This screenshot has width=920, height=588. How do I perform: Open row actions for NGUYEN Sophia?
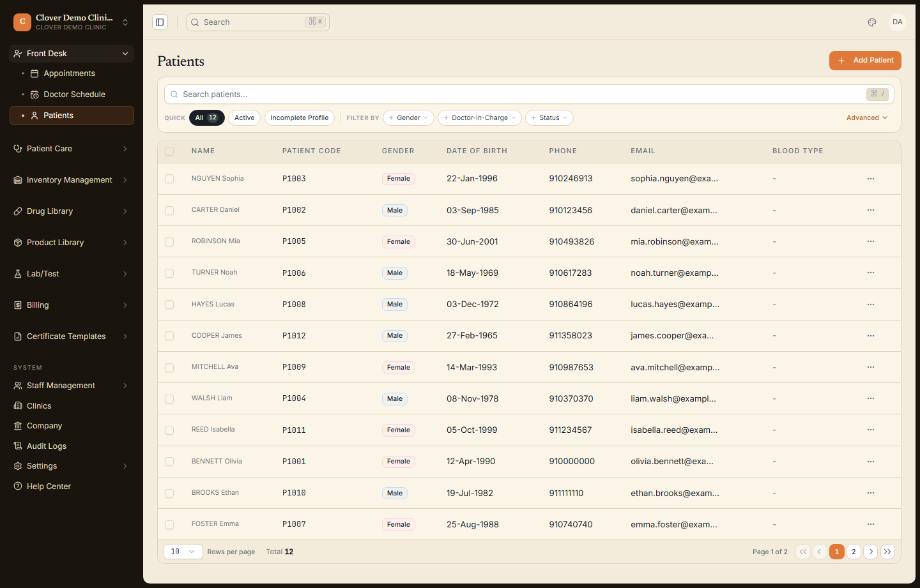pyautogui.click(x=871, y=179)
